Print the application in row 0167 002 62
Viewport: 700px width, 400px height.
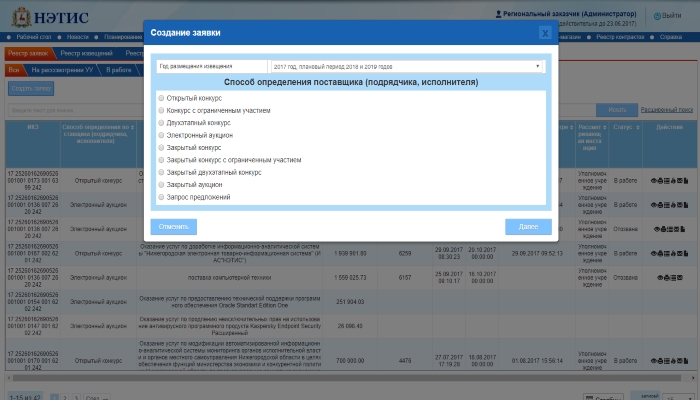(x=660, y=254)
